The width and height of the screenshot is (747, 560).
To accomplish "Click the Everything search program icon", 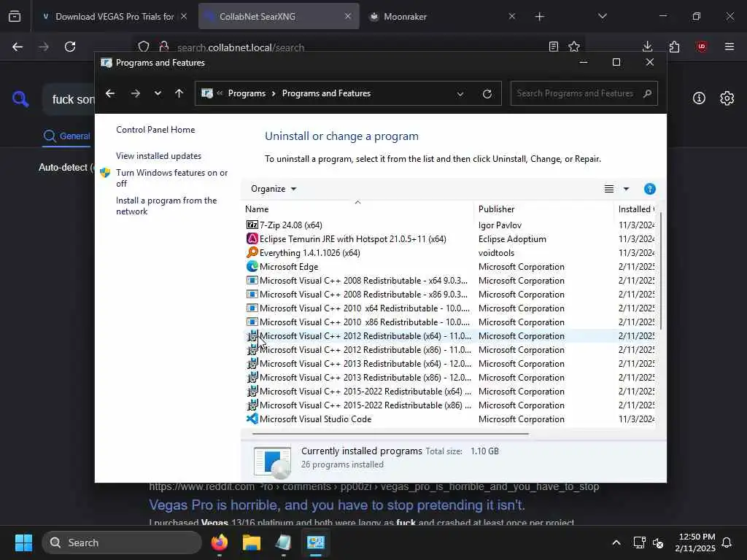I will click(252, 252).
